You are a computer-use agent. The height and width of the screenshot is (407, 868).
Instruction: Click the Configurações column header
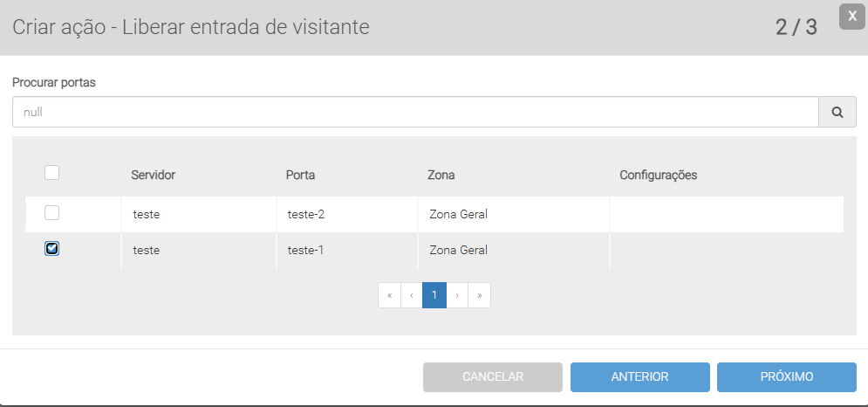pos(658,175)
